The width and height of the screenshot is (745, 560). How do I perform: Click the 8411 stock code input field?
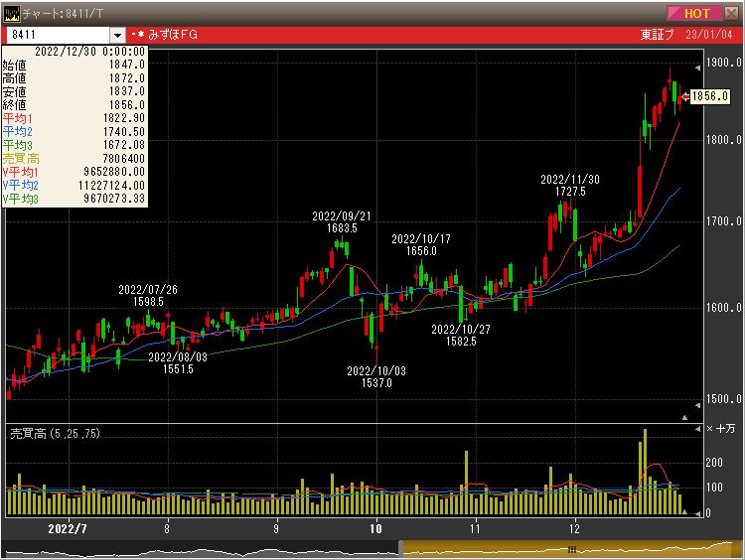click(58, 36)
